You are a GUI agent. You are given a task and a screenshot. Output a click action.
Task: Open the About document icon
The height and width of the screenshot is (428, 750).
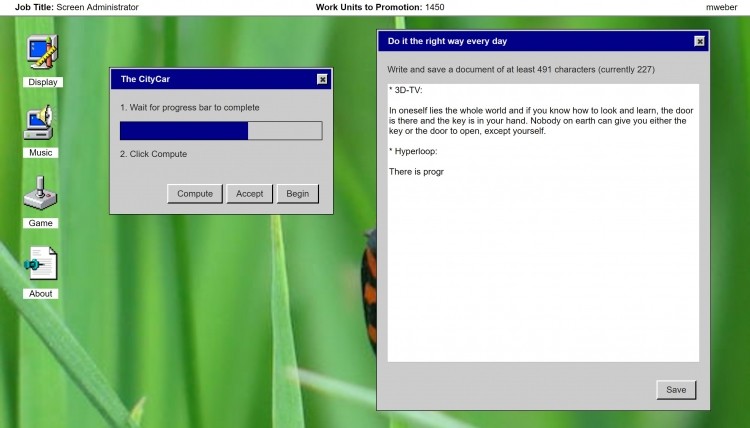[41, 263]
